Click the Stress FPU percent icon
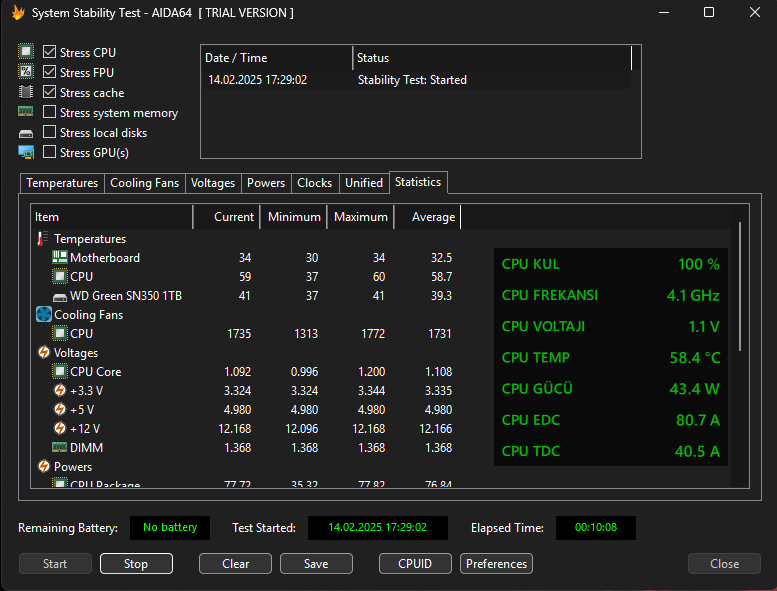Image resolution: width=777 pixels, height=591 pixels. click(x=26, y=71)
